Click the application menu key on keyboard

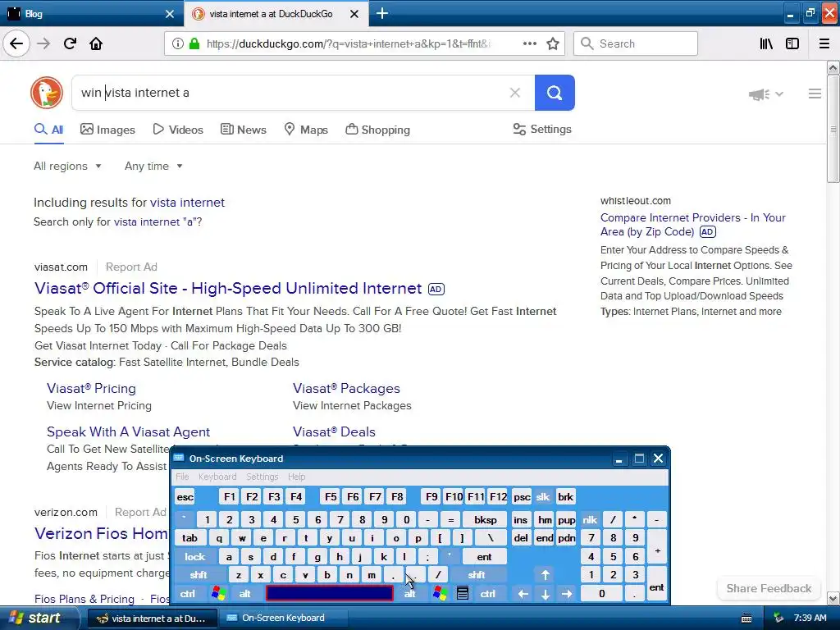(463, 593)
